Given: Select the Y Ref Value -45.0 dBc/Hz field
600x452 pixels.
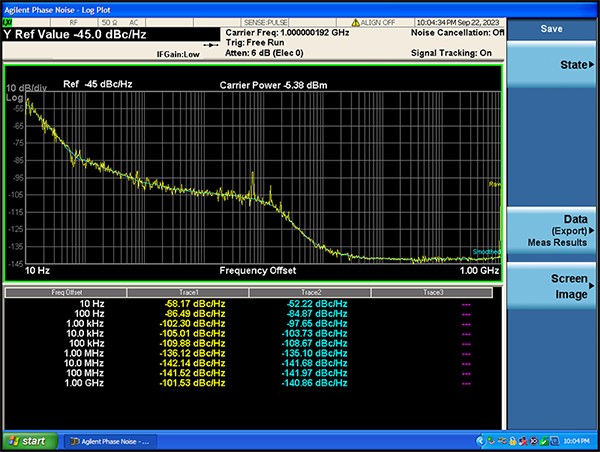Looking at the screenshot, I should (x=111, y=34).
